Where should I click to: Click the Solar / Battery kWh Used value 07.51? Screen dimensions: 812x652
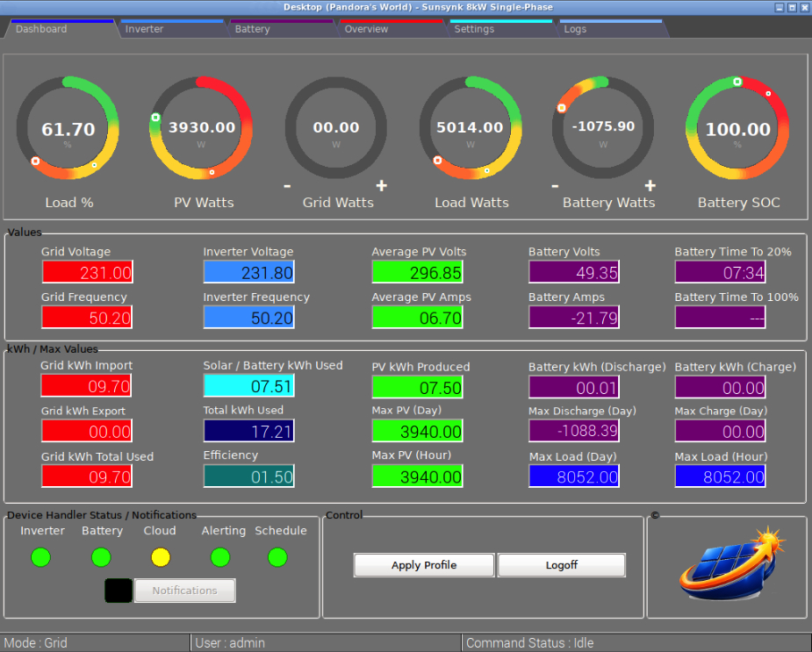click(x=249, y=386)
